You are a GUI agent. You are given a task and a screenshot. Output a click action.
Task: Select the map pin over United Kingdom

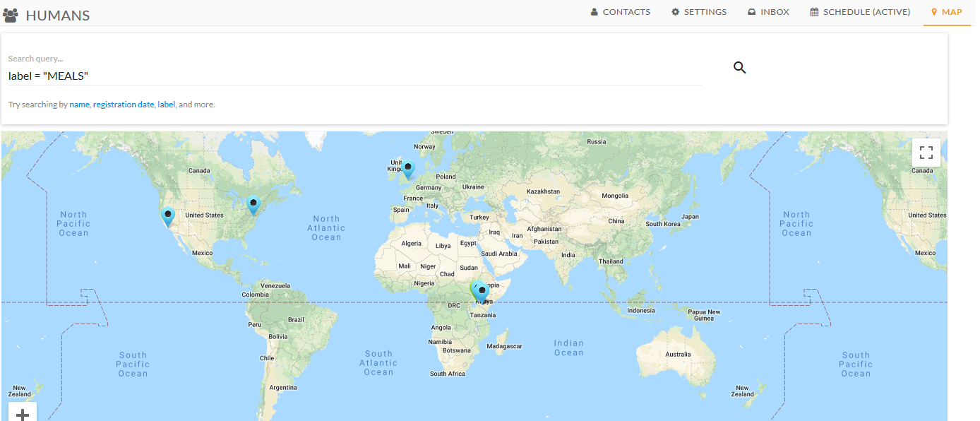[408, 170]
